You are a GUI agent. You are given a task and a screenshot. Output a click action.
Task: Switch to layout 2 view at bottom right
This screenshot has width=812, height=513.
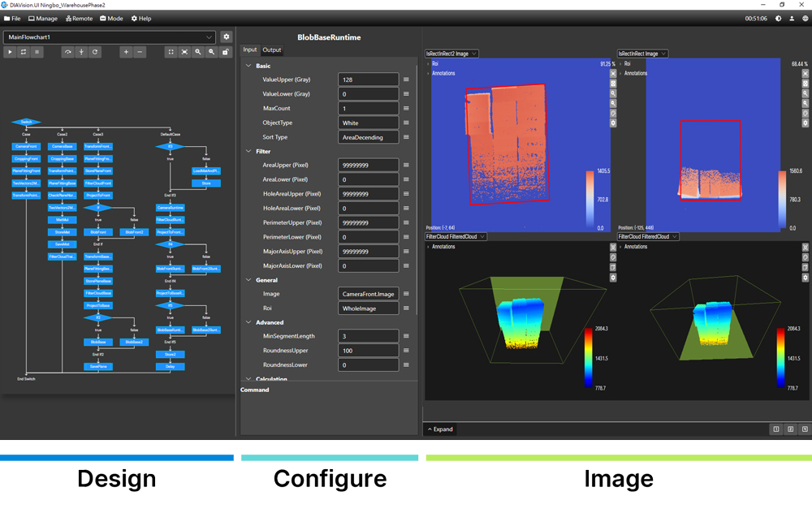coord(790,429)
